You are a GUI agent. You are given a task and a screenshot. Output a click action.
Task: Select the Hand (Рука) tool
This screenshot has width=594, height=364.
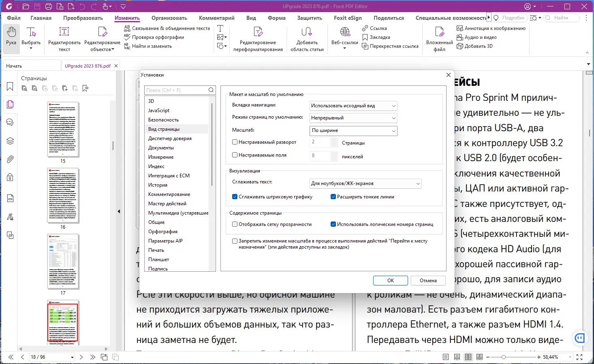click(x=11, y=38)
